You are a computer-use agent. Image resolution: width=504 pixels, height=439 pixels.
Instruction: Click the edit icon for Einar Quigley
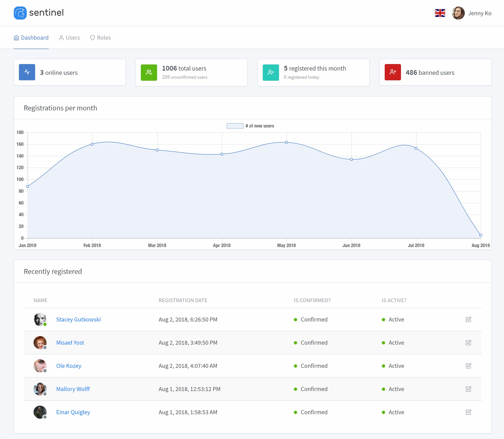tap(468, 412)
